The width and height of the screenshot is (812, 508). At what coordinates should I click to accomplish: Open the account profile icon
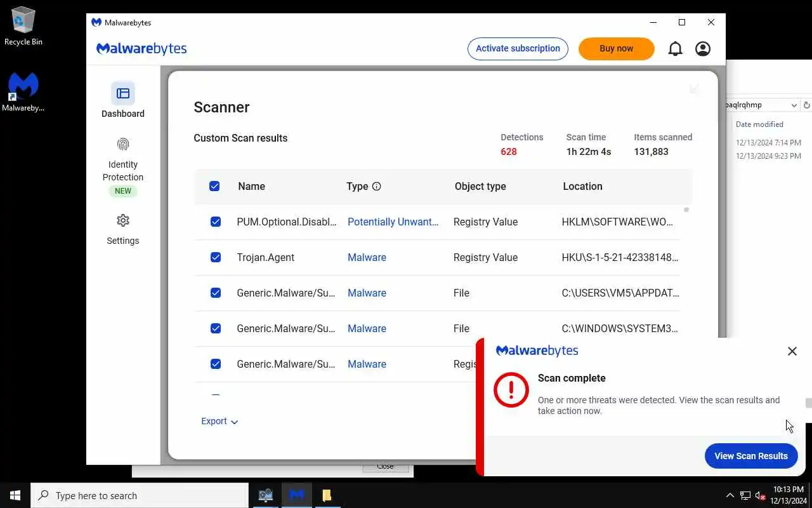[703, 49]
